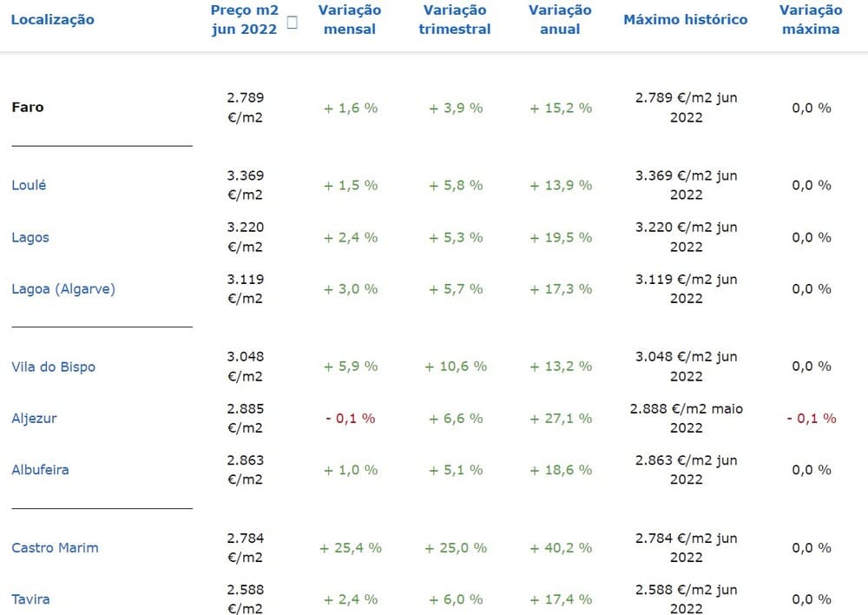Sort table by Variação trimestral
The height and width of the screenshot is (615, 868).
[x=455, y=20]
